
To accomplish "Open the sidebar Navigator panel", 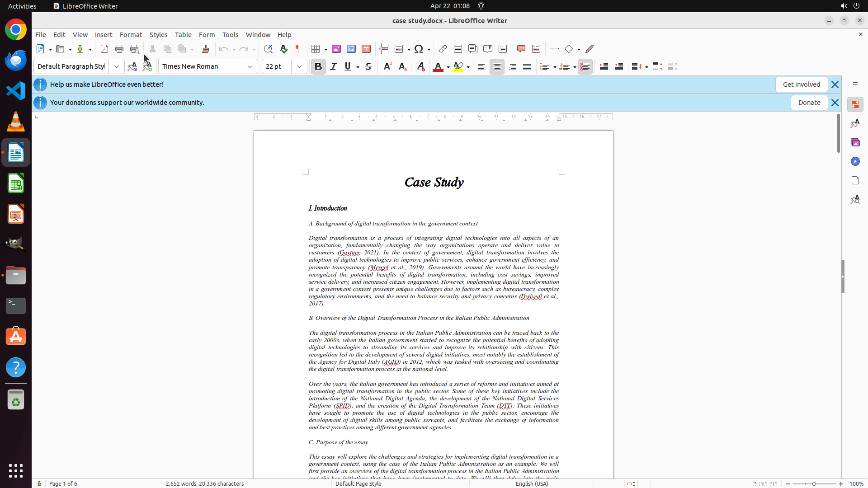I will 855,161.
